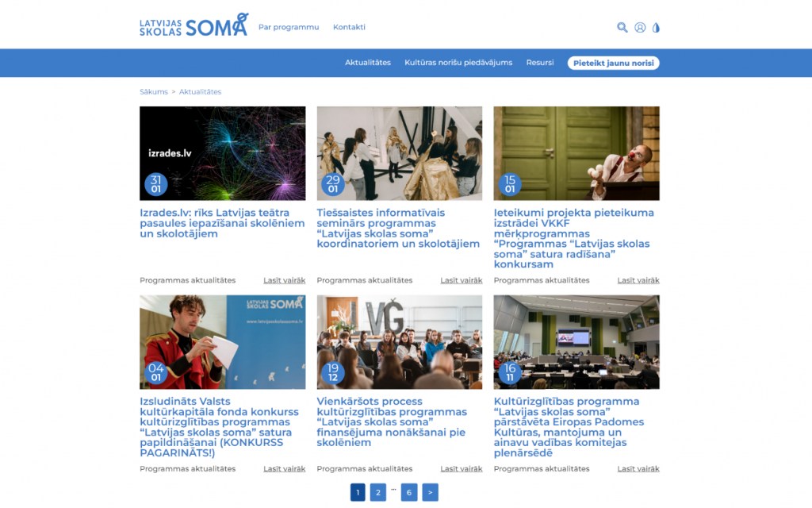812x508 pixels.
Task: Click the user account icon
Action: (640, 28)
